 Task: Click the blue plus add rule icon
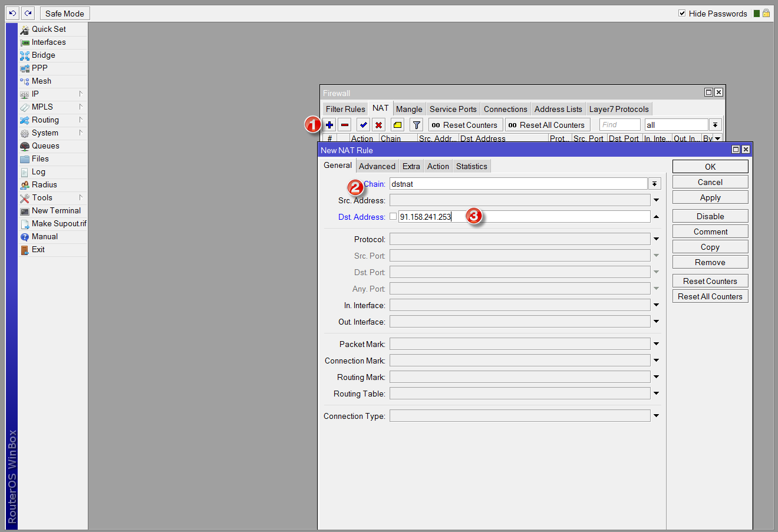tap(329, 125)
